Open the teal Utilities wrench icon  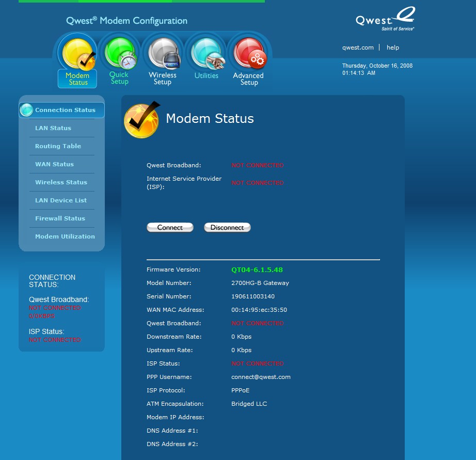(x=208, y=54)
